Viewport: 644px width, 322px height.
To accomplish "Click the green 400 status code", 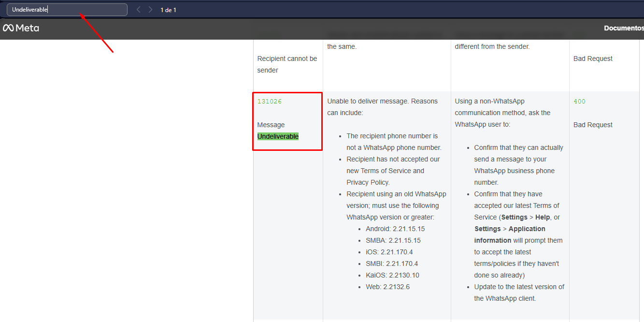I will (579, 102).
